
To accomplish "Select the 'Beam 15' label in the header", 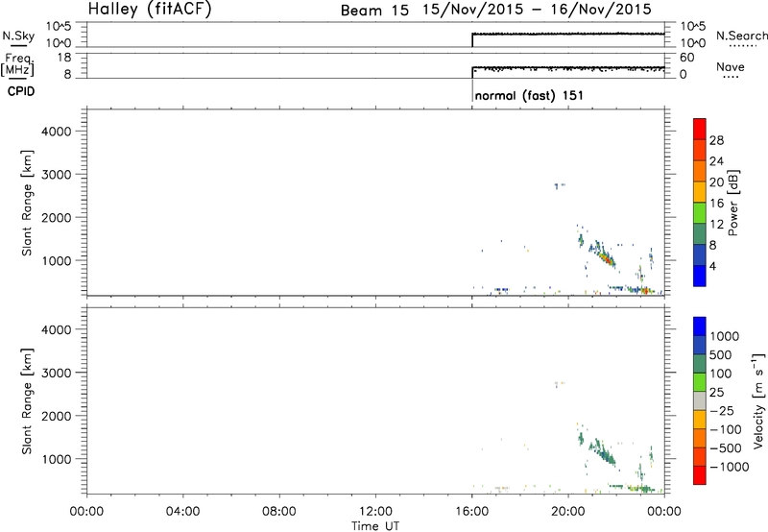I will point(374,11).
